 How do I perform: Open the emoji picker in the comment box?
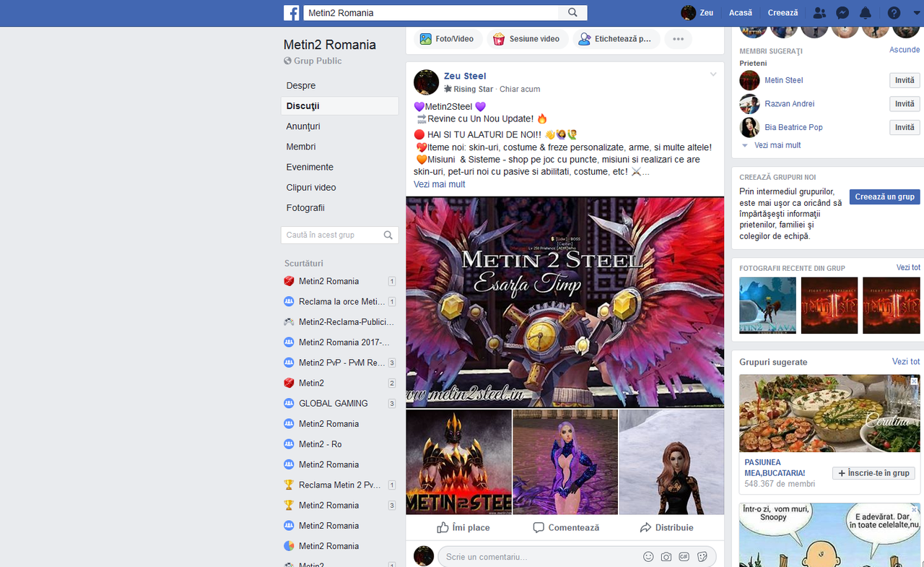[648, 557]
